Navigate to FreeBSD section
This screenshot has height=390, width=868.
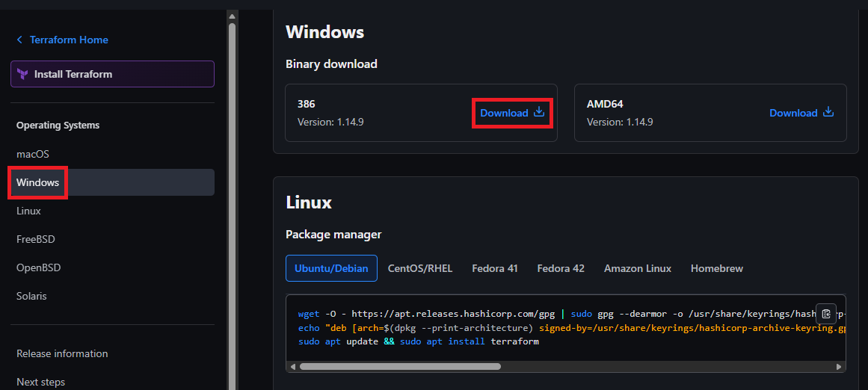tap(36, 239)
